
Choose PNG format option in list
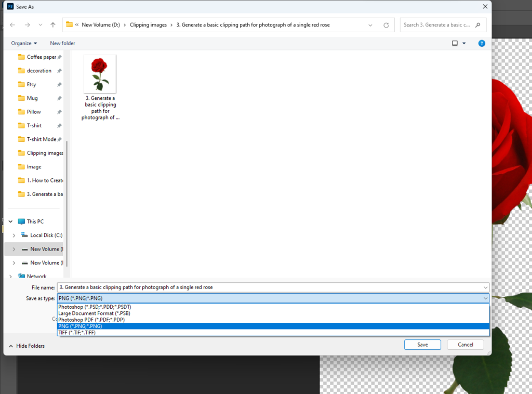tap(273, 326)
